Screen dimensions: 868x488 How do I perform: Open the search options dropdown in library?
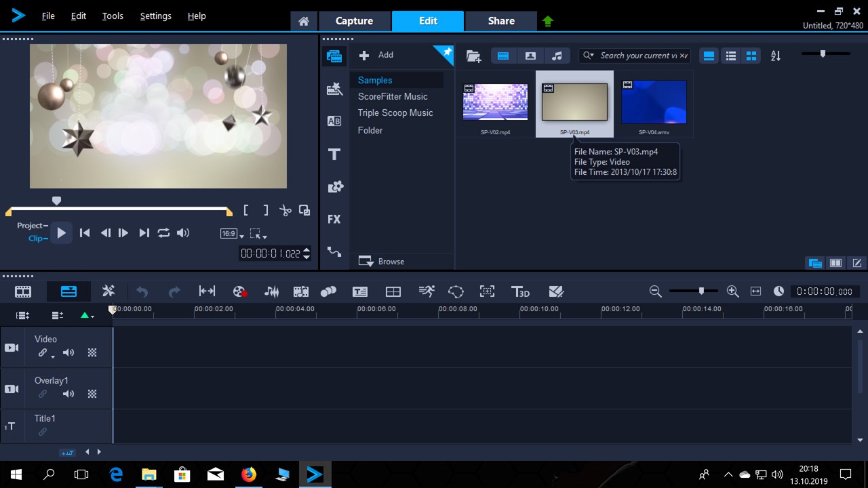589,56
